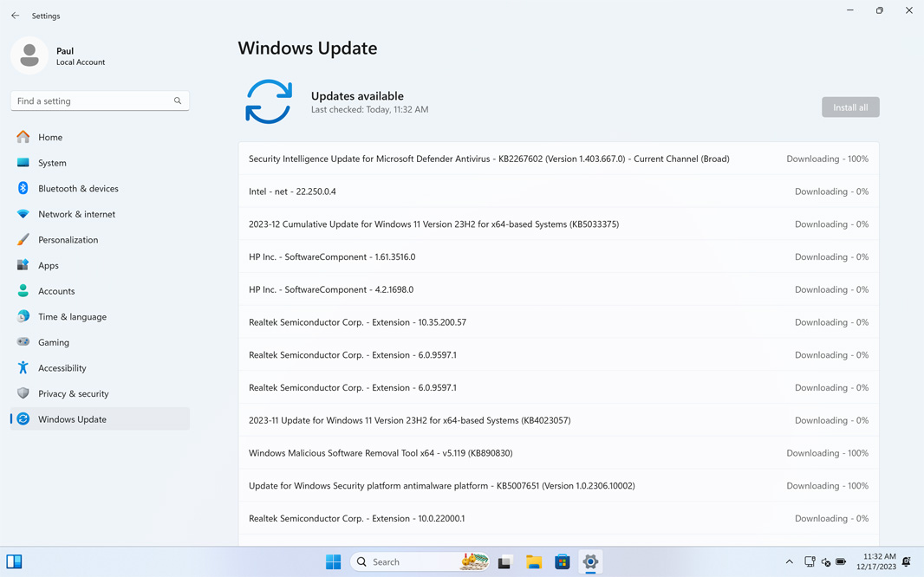Image resolution: width=924 pixels, height=577 pixels.
Task: Click the battery tray icon
Action: [841, 561]
